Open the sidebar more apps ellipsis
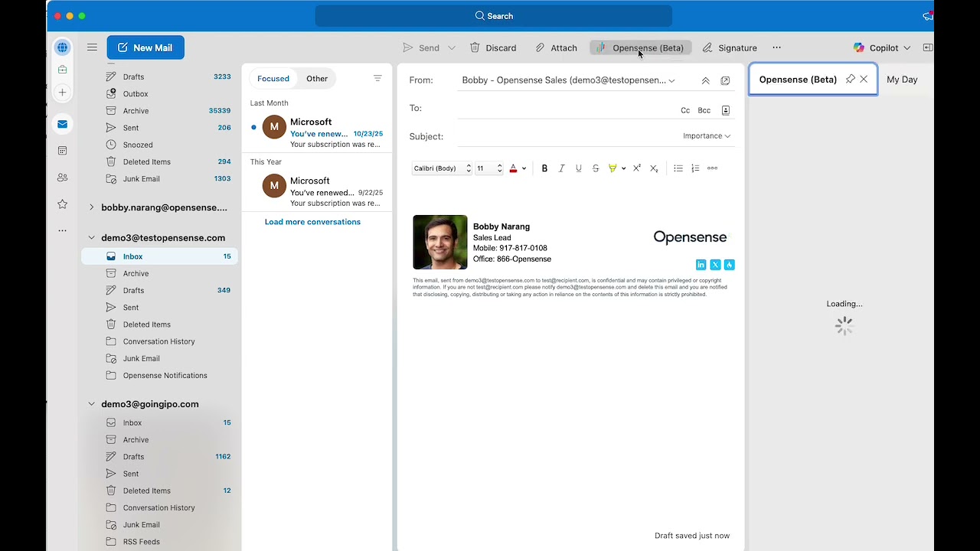Image resolution: width=980 pixels, height=551 pixels. click(63, 230)
